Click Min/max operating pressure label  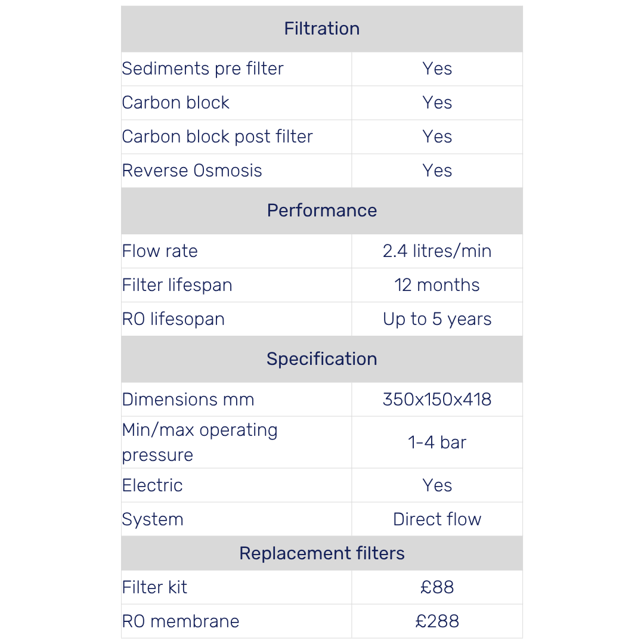200,442
